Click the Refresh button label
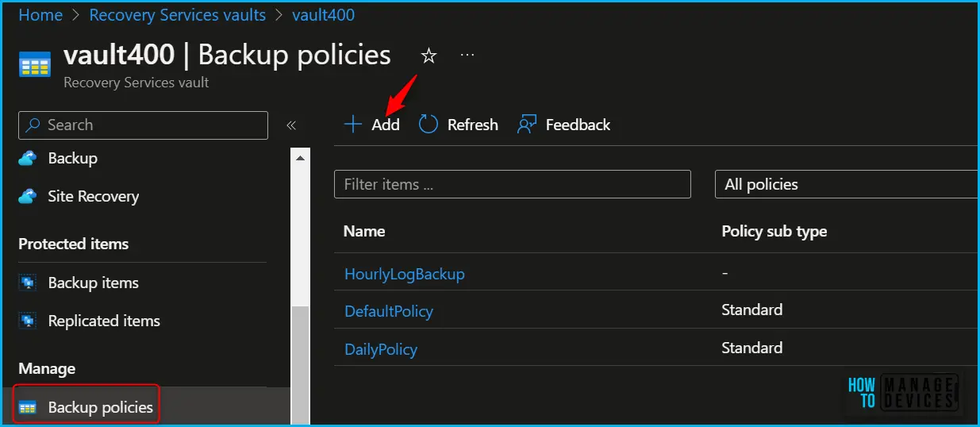This screenshot has width=980, height=427. pos(473,125)
